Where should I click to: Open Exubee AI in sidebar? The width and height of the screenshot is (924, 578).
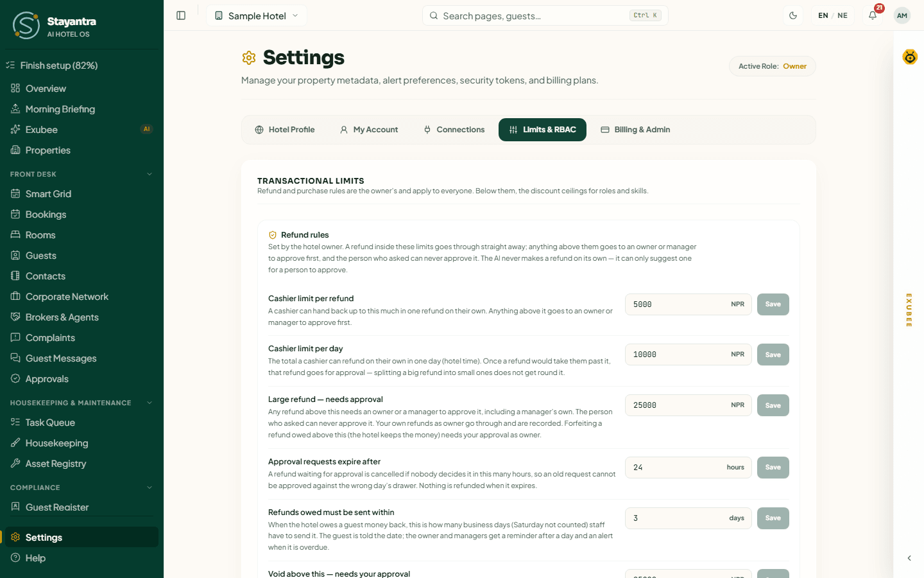click(x=81, y=130)
